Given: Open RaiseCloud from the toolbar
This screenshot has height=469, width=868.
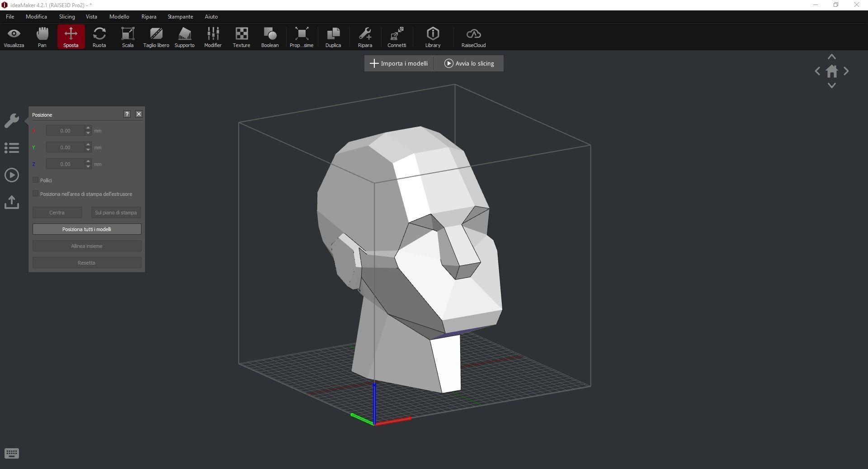Looking at the screenshot, I should tap(473, 37).
